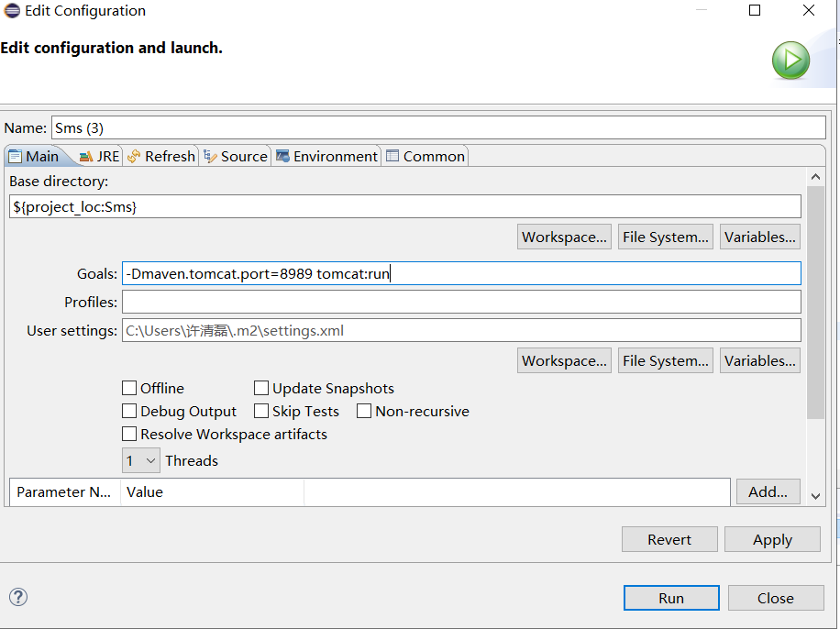The image size is (840, 629).
Task: Click the green launch arrow image
Action: pyautogui.click(x=790, y=60)
